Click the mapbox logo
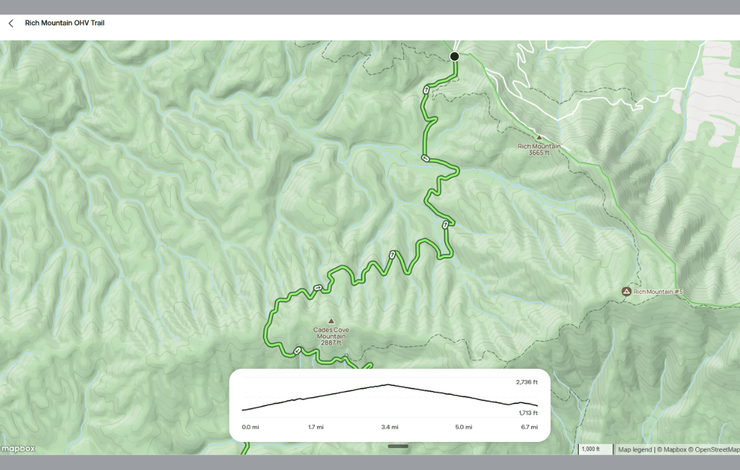 18,448
